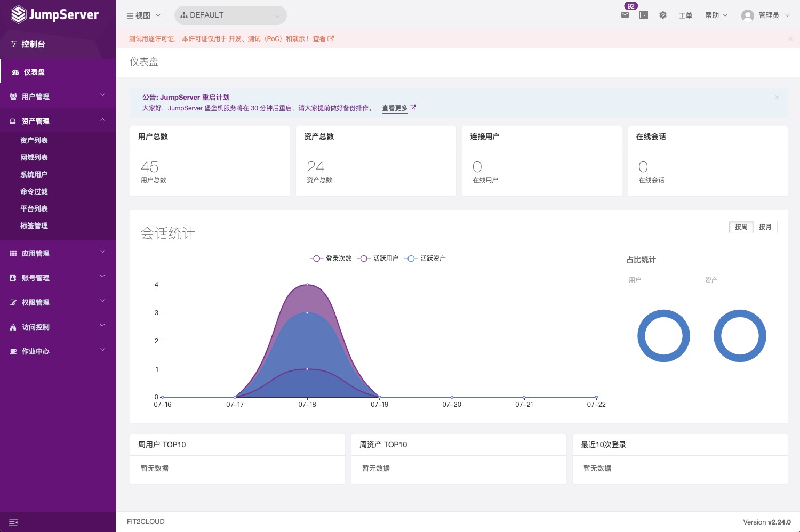Open the 工单 ticket page
This screenshot has height=532, width=800.
(x=685, y=16)
